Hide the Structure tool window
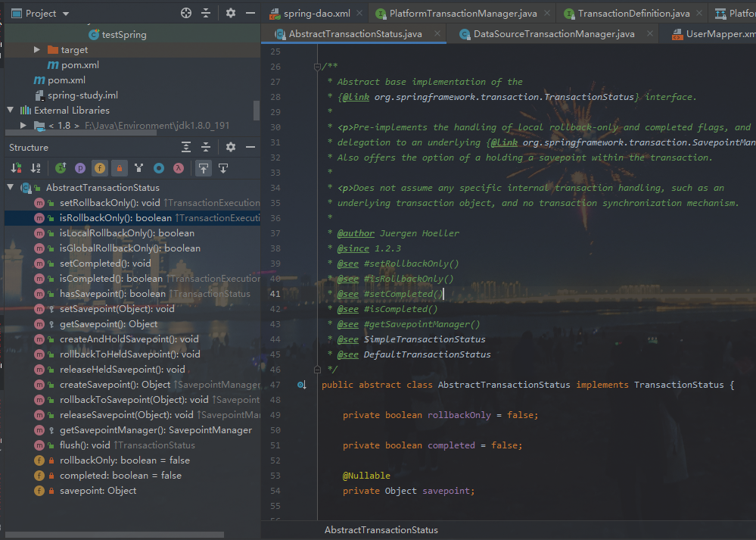Screen dimensions: 756x540 pyautogui.click(x=250, y=147)
